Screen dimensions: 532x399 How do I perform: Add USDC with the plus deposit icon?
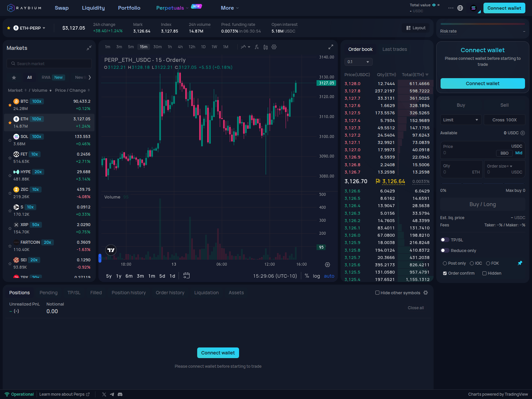coord(523,133)
